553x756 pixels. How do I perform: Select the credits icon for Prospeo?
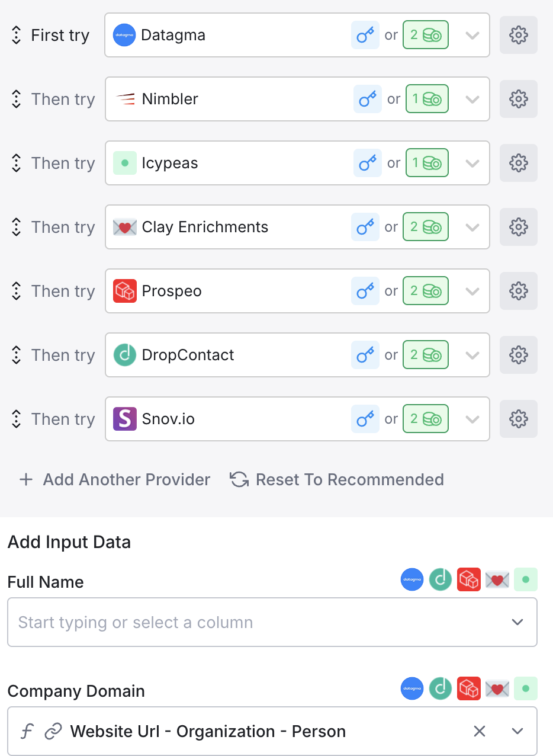pos(425,291)
